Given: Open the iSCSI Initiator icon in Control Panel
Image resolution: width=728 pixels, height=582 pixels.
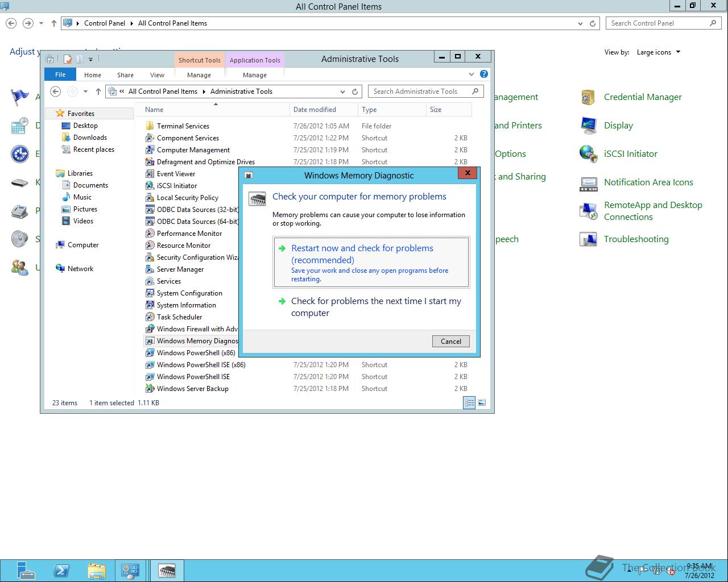Looking at the screenshot, I should click(588, 154).
